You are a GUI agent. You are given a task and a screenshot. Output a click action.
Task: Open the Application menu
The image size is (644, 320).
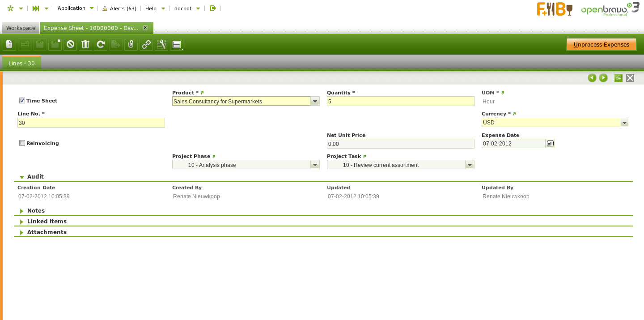[75, 9]
